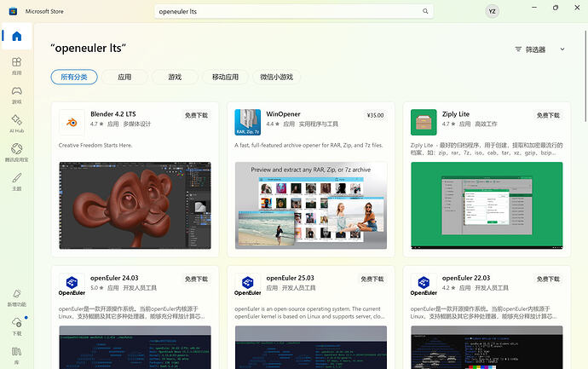
Task: Click the filter label text in the header
Action: [535, 49]
